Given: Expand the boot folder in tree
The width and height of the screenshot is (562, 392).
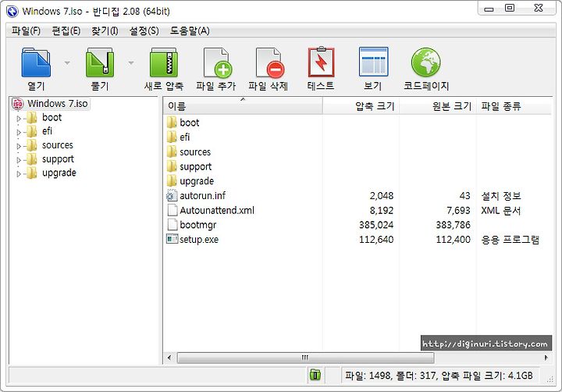Looking at the screenshot, I should click(19, 119).
